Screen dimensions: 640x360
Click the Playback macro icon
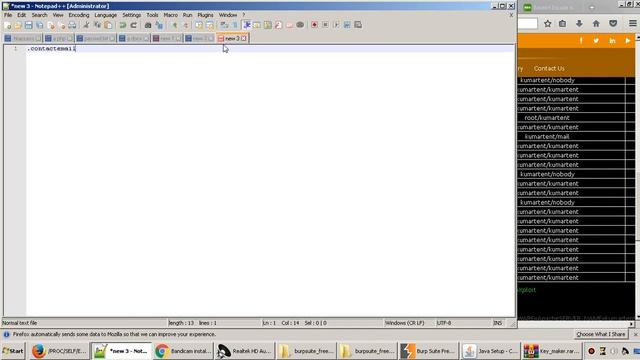pyautogui.click(x=336, y=25)
